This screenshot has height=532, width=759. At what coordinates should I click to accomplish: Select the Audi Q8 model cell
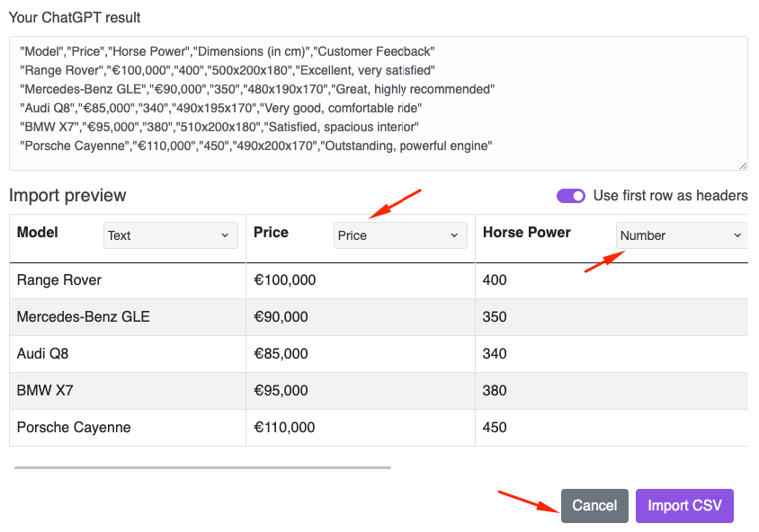tap(128, 354)
